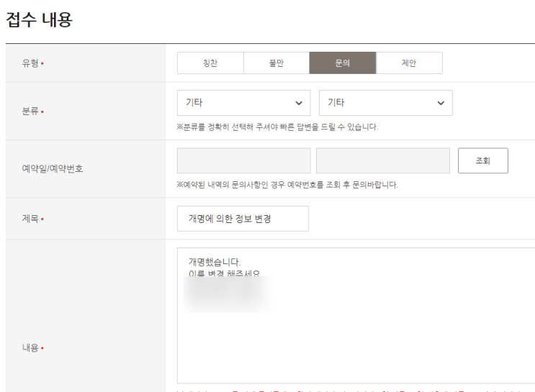Select the 칭찬 type option
The height and width of the screenshot is (392, 535).
(210, 63)
